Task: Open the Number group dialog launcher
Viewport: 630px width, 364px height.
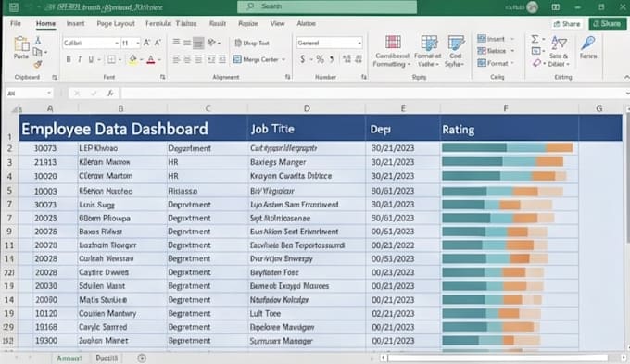Action: click(x=363, y=77)
